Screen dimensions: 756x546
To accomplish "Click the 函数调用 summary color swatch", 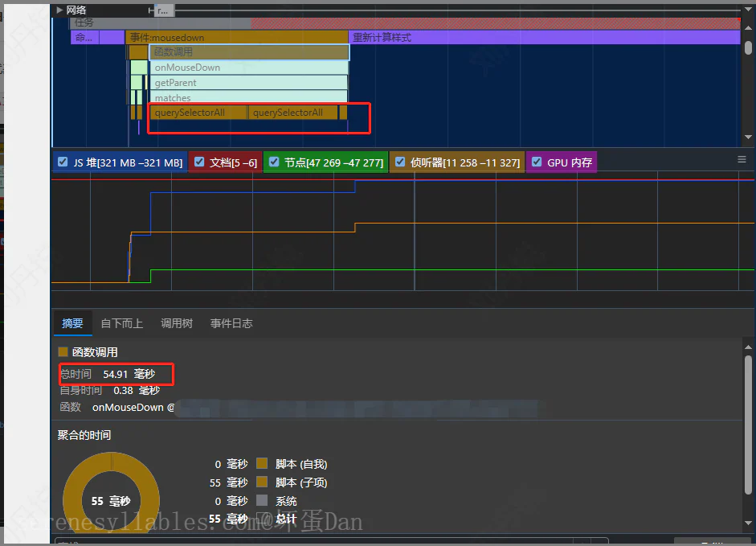I will [x=63, y=351].
